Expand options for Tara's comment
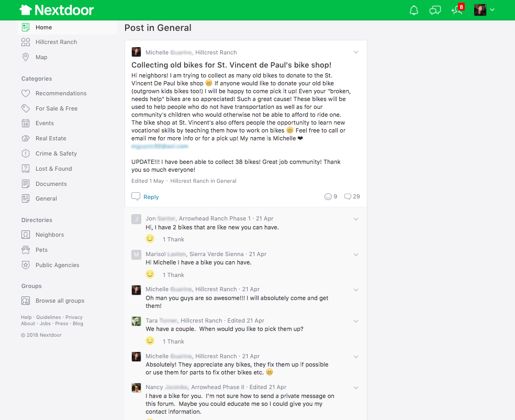 (x=356, y=321)
